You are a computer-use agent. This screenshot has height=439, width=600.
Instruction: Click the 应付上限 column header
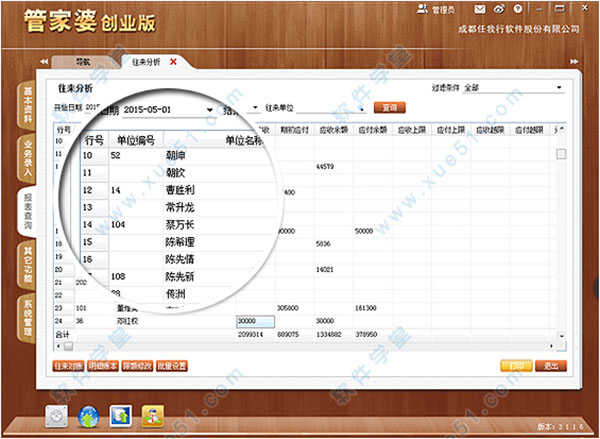coord(451,130)
